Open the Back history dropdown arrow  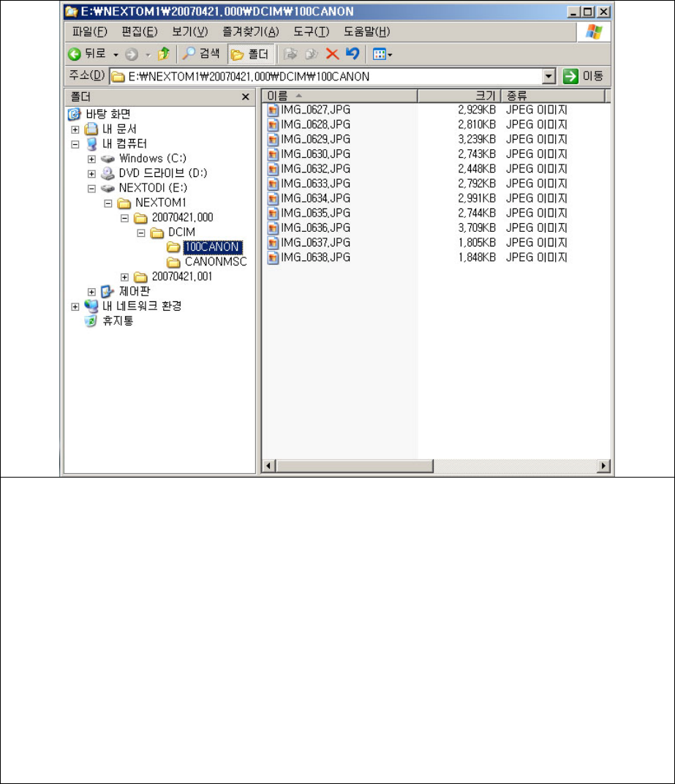click(116, 55)
